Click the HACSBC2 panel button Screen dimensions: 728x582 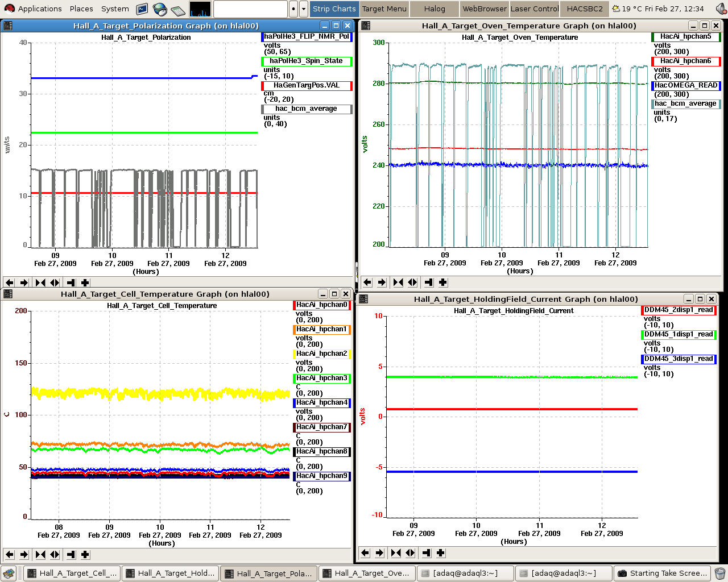click(585, 9)
